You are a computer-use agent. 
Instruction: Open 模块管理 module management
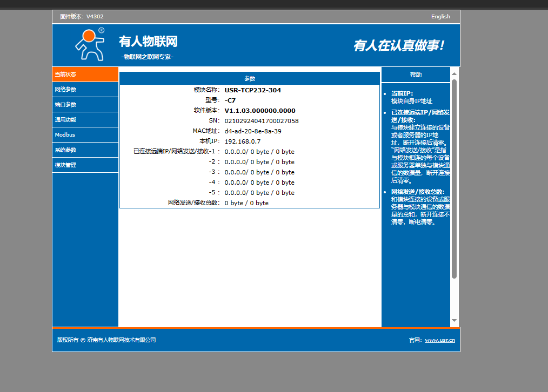tap(85, 165)
